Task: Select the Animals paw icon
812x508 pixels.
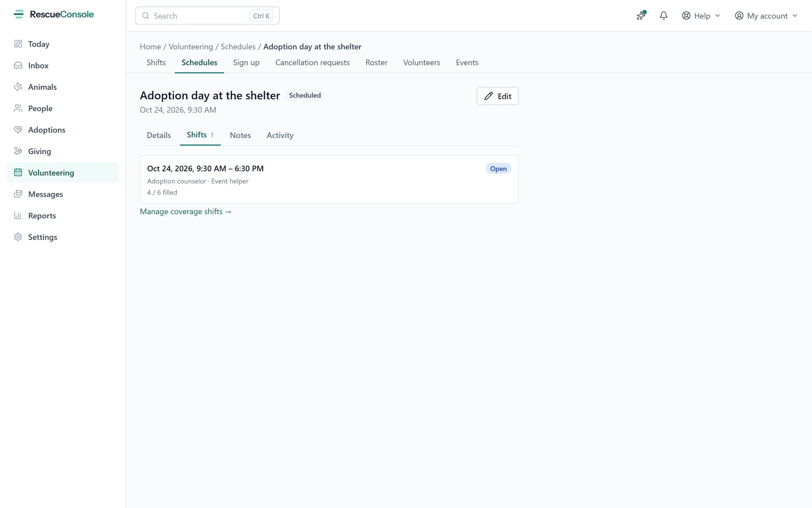Action: tap(18, 87)
